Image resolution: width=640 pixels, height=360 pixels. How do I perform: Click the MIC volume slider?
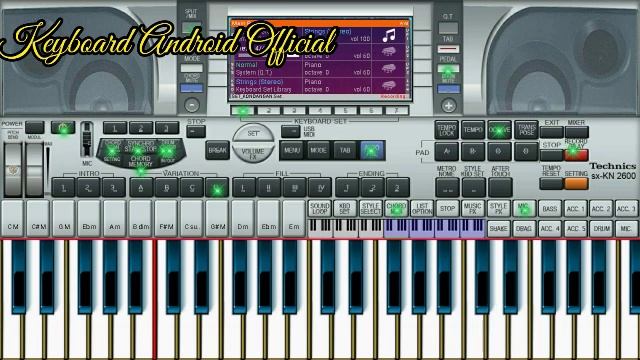[x=87, y=139]
